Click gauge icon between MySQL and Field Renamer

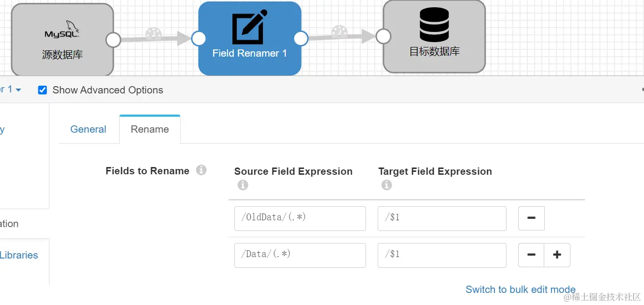153,34
